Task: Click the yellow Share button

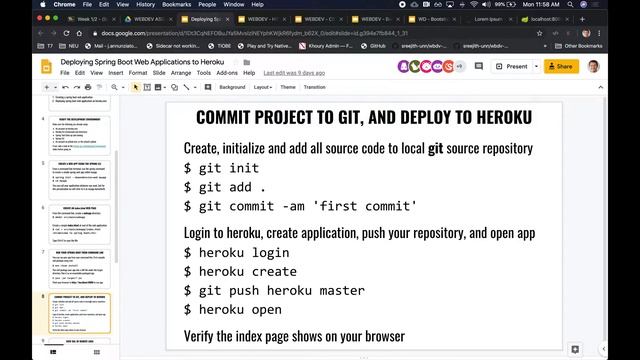Action: point(561,67)
